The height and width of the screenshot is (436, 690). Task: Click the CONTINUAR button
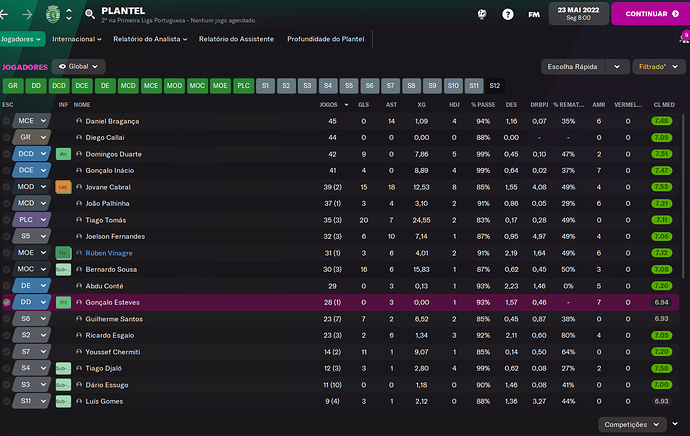click(x=650, y=14)
